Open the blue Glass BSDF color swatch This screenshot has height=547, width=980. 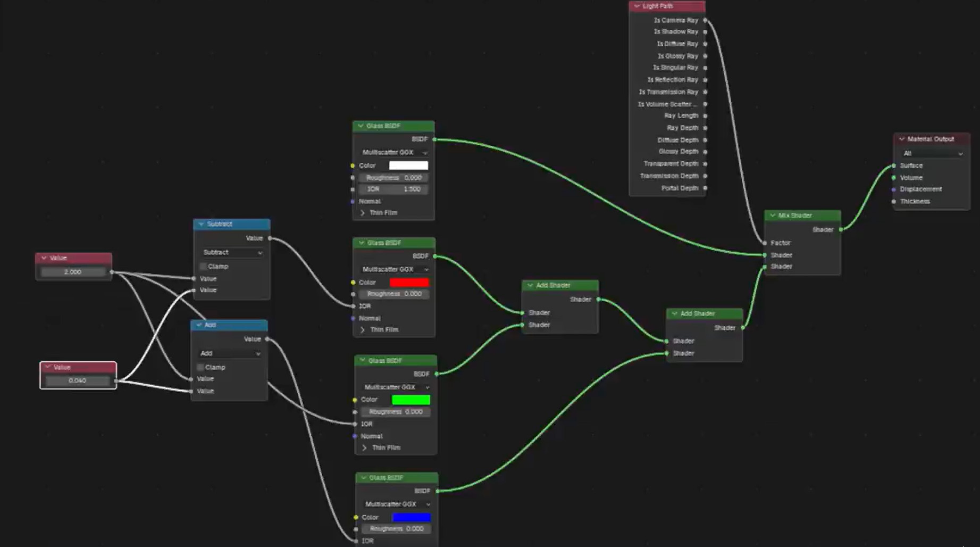coord(411,517)
